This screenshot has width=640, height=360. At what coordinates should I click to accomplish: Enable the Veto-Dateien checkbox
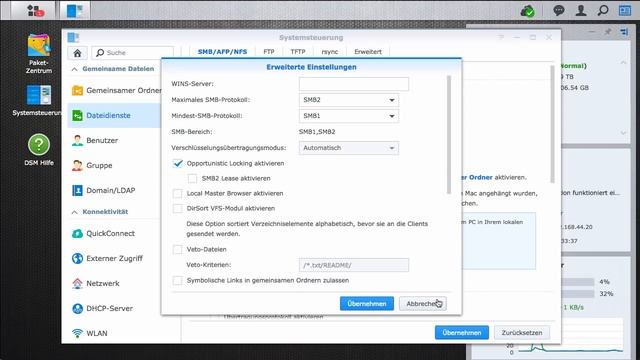click(x=178, y=249)
